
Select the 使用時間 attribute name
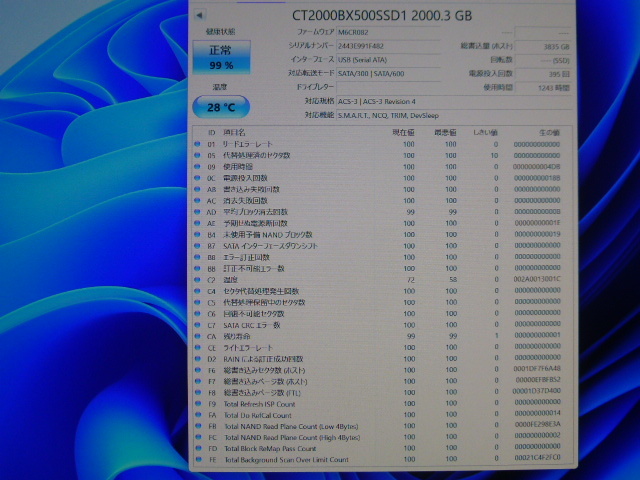click(x=238, y=167)
